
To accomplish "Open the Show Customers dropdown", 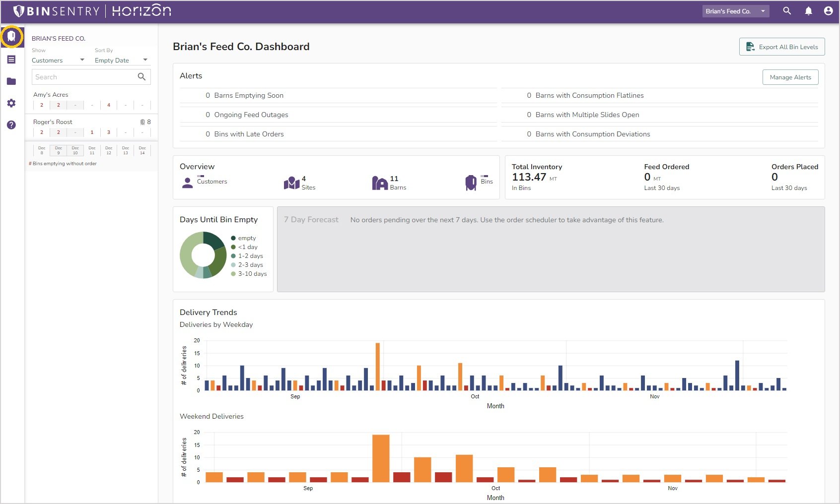I will point(58,60).
